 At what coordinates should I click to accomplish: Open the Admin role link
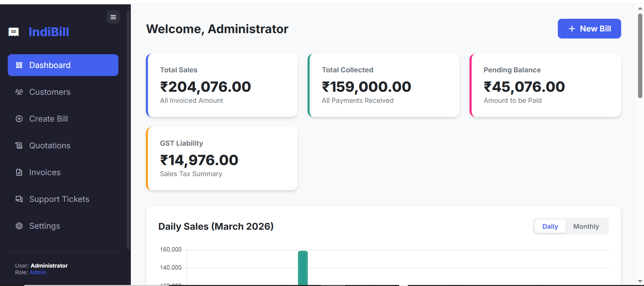click(x=38, y=272)
